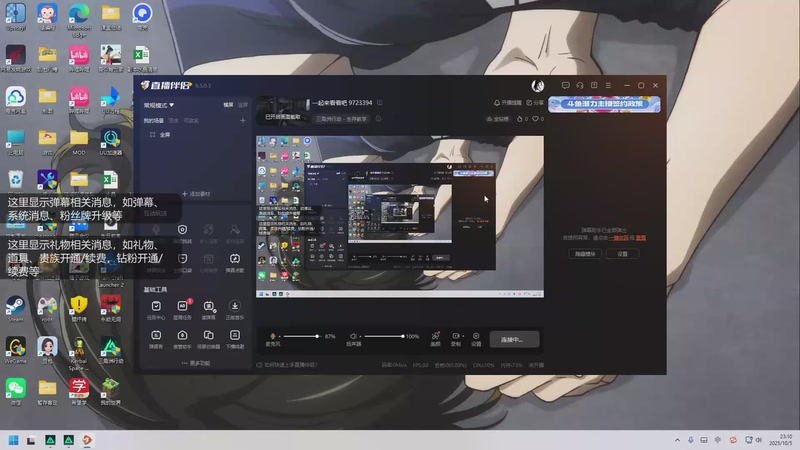Click the user avatar in title bar
Image resolution: width=800 pixels, height=450 pixels.
tap(537, 86)
